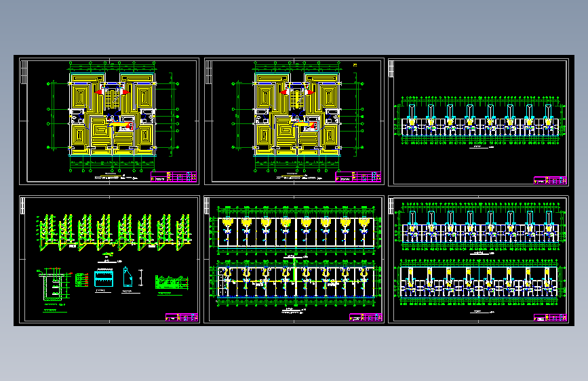The height and width of the screenshot is (381, 588).
Task: Select the cyan bottle-shaped detail drawing
Action: click(128, 277)
